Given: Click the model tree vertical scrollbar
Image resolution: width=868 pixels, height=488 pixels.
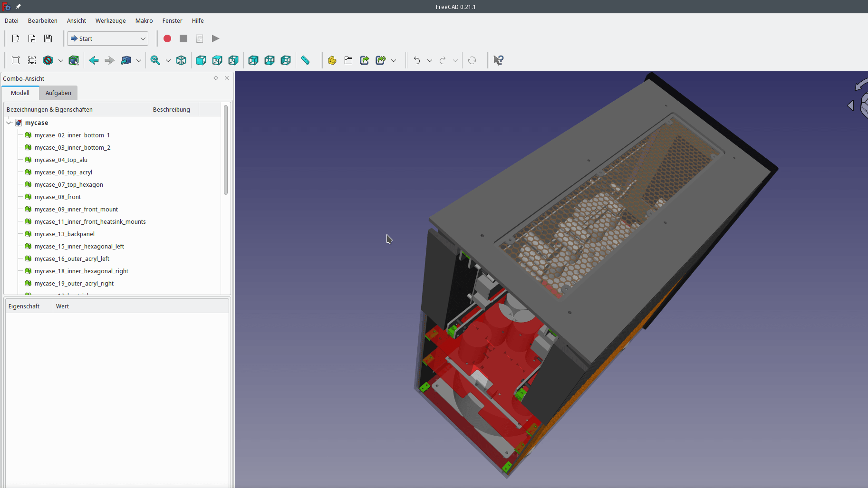Looking at the screenshot, I should (226, 150).
